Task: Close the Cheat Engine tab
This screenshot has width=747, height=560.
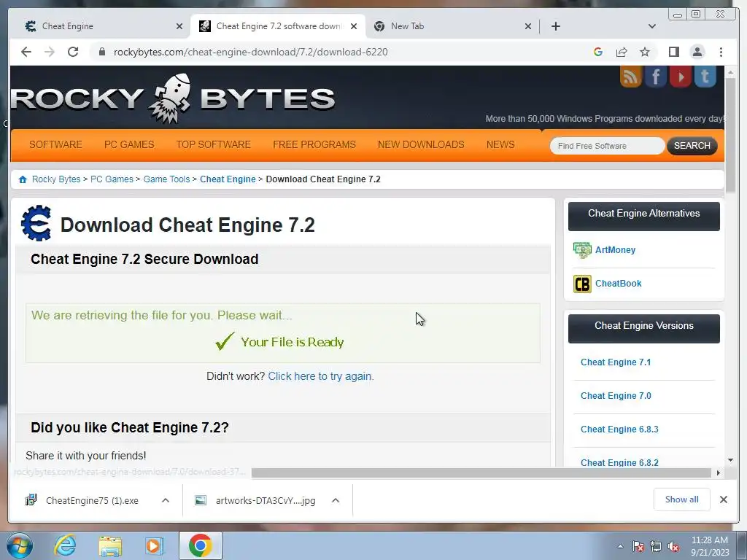Action: (x=179, y=26)
